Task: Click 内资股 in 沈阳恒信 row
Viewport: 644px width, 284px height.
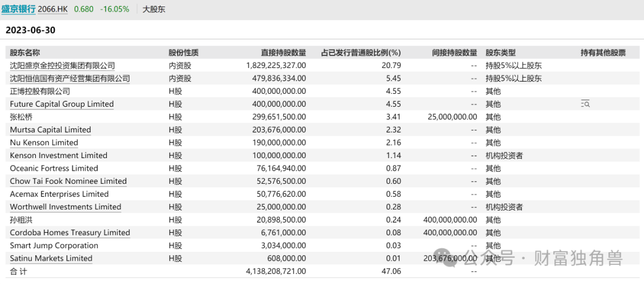Action: tap(180, 78)
